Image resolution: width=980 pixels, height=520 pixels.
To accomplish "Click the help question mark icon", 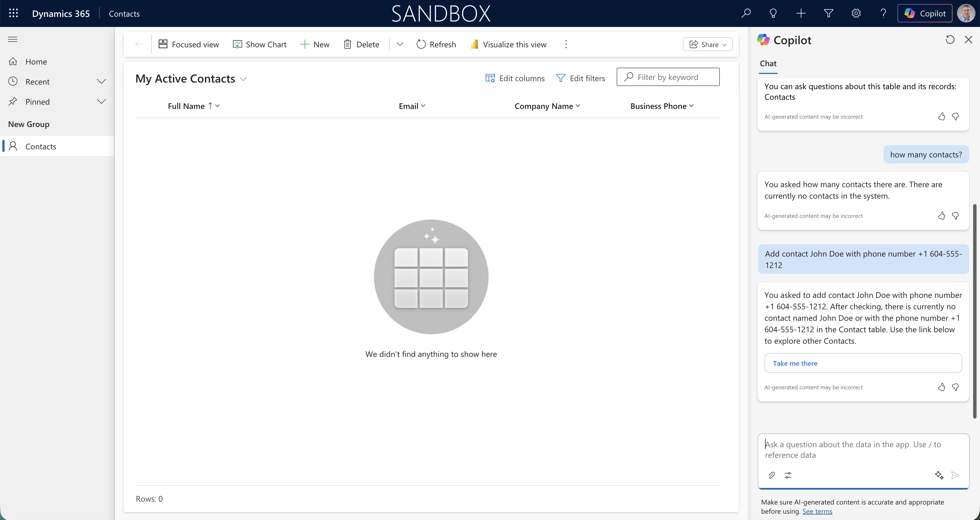I will pyautogui.click(x=883, y=13).
